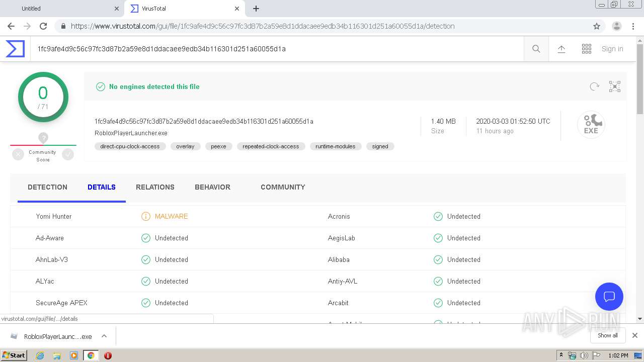Switch to the DETECTION tab
This screenshot has height=362, width=644.
47,187
